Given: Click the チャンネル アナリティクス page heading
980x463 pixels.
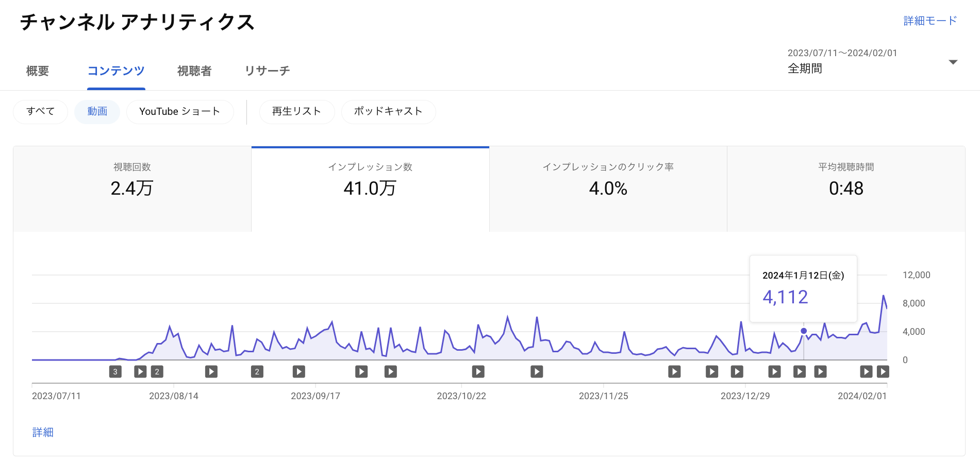Looking at the screenshot, I should coord(137,22).
